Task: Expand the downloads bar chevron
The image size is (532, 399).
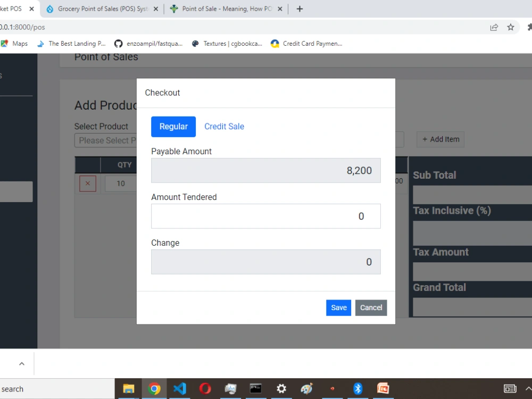Action: tap(22, 364)
